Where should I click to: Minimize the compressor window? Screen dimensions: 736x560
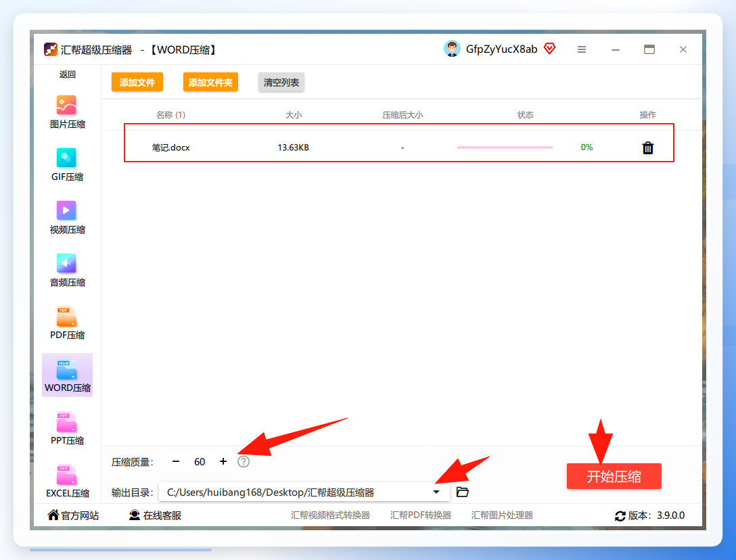[x=616, y=49]
